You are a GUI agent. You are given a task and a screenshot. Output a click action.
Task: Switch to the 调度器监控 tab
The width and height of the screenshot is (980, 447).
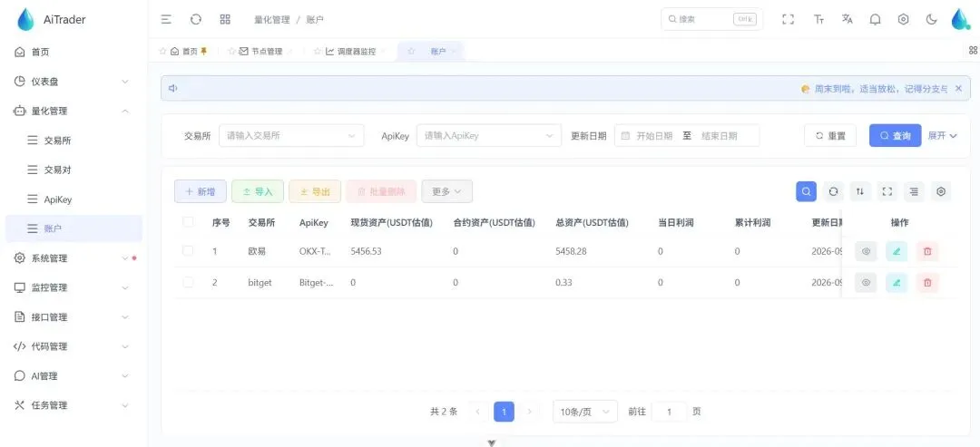(350, 51)
